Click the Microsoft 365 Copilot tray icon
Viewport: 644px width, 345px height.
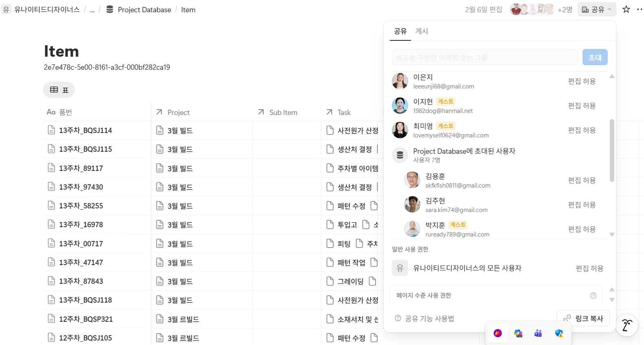[518, 333]
